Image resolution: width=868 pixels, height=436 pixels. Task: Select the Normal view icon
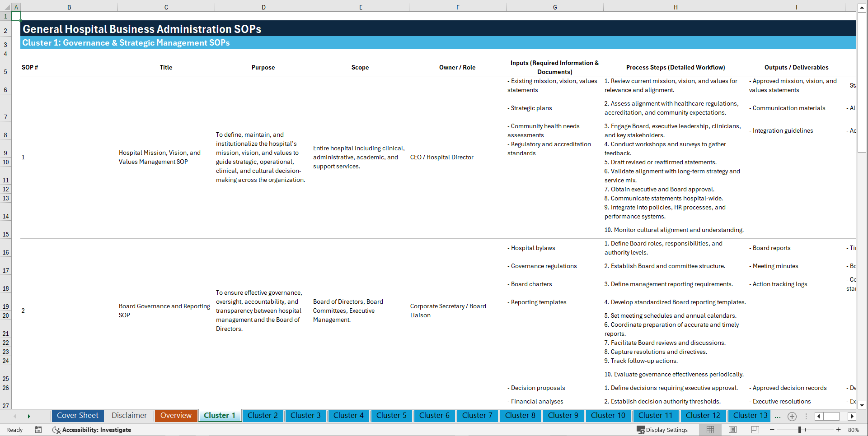[x=710, y=430]
